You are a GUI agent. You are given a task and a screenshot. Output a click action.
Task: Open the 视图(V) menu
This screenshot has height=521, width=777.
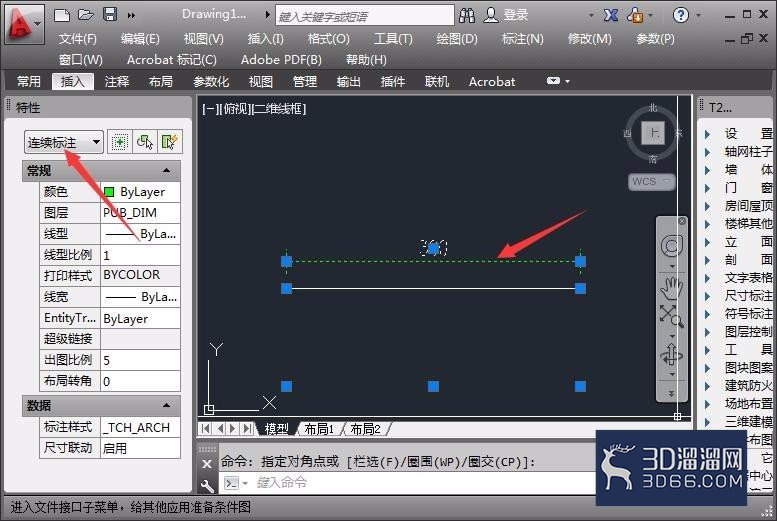pos(204,39)
